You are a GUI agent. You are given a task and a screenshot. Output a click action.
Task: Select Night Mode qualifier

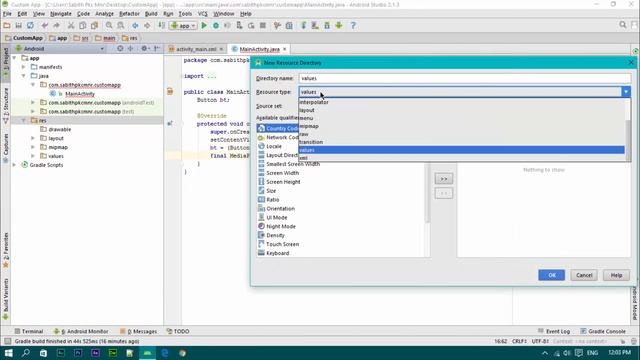tap(281, 227)
